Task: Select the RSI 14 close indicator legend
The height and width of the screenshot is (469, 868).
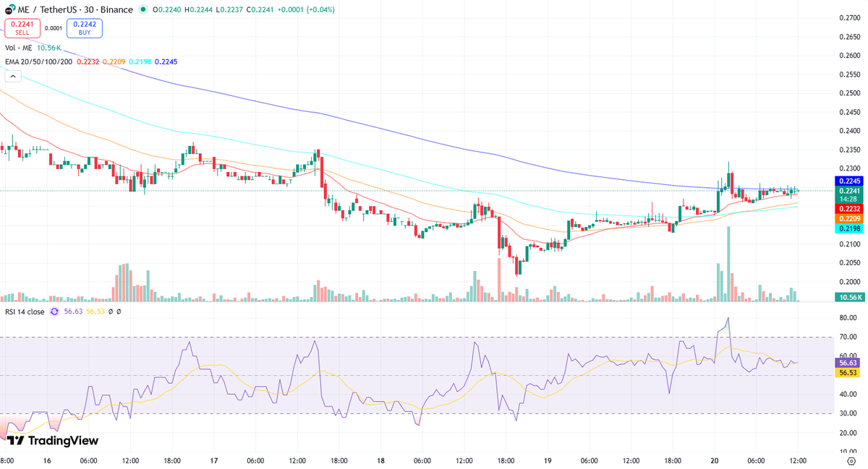Action: (25, 311)
